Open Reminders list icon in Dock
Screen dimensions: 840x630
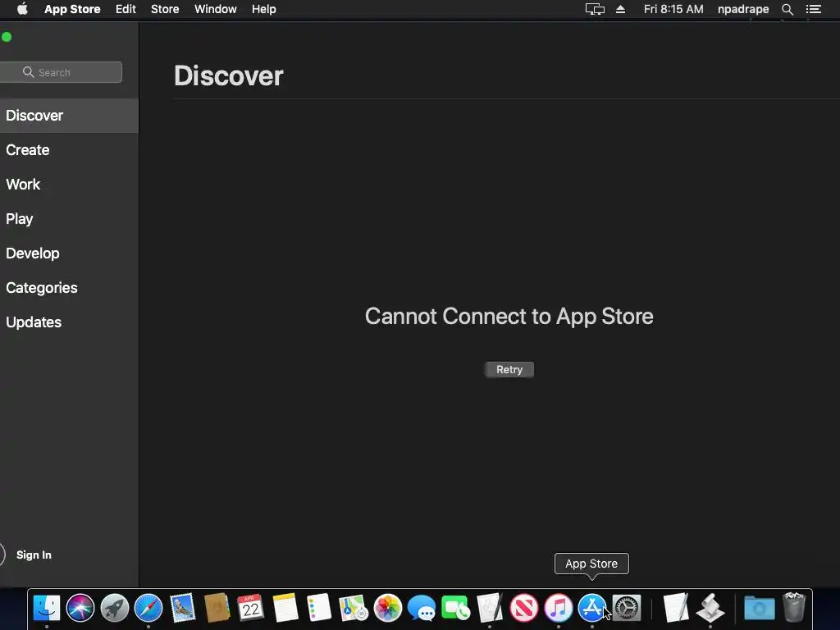[x=319, y=608]
